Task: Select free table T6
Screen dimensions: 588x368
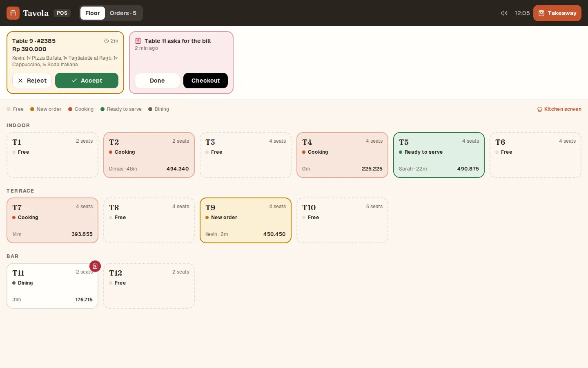Action: click(535, 155)
